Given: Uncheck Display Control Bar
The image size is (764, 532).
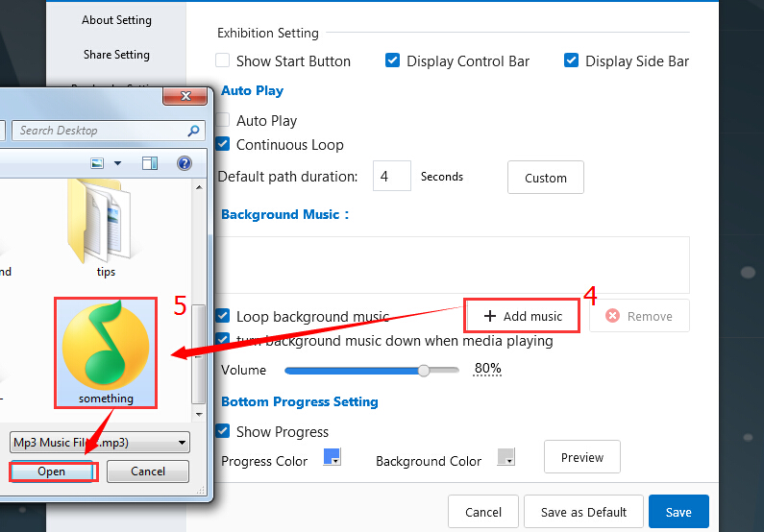Looking at the screenshot, I should [x=392, y=60].
